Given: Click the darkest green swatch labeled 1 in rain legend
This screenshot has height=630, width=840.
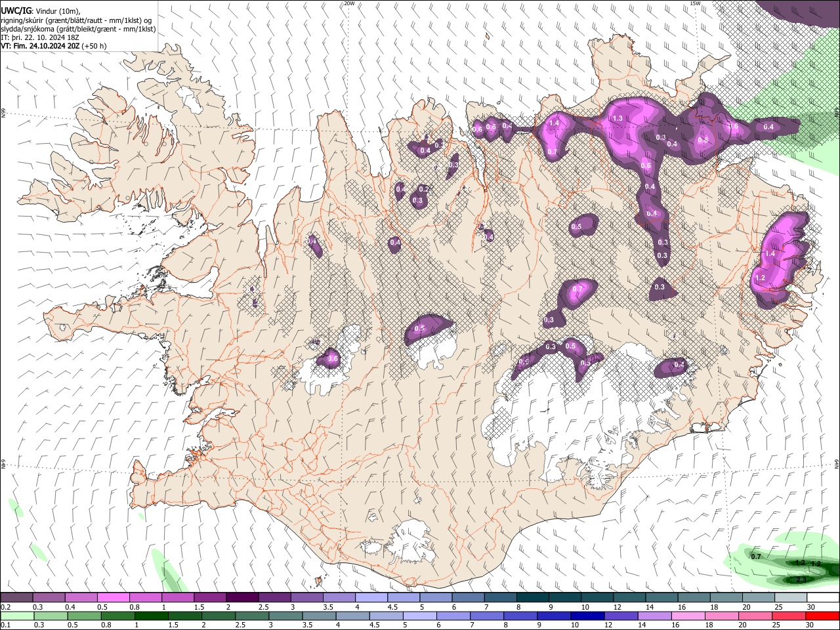Looking at the screenshot, I should [151, 616].
